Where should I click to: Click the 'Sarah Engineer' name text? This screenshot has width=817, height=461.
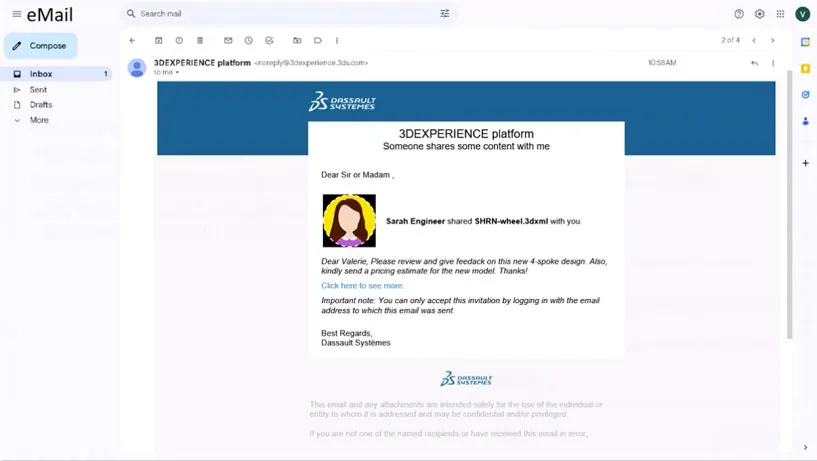click(415, 221)
